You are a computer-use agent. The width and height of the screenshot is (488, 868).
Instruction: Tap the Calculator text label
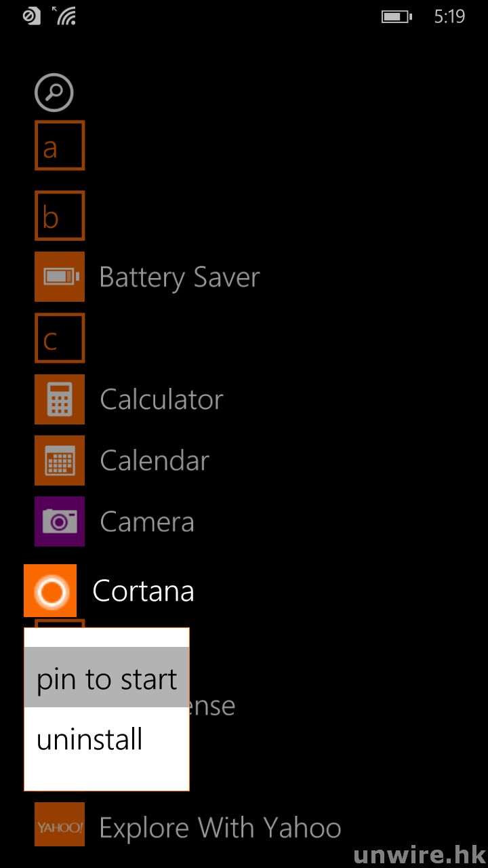pyautogui.click(x=161, y=400)
